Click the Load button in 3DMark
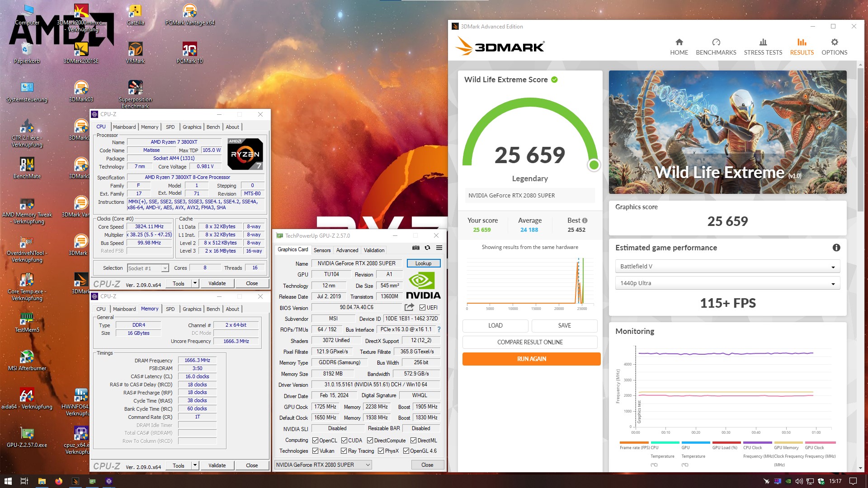 pos(495,325)
